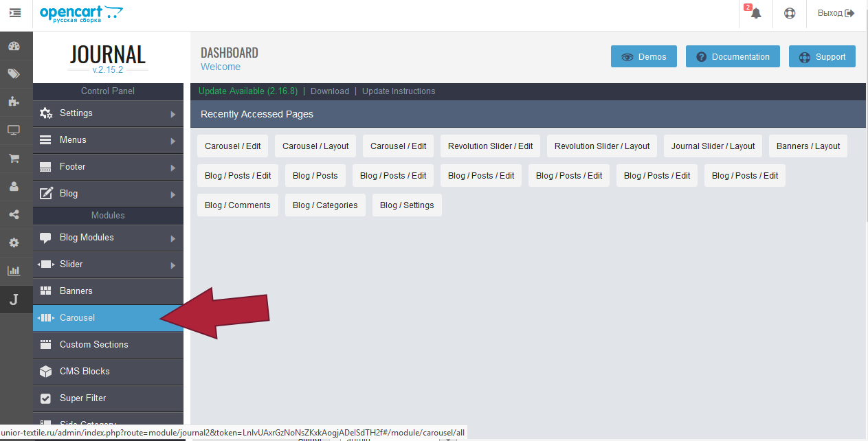Open recent page Blog / Settings

407,205
